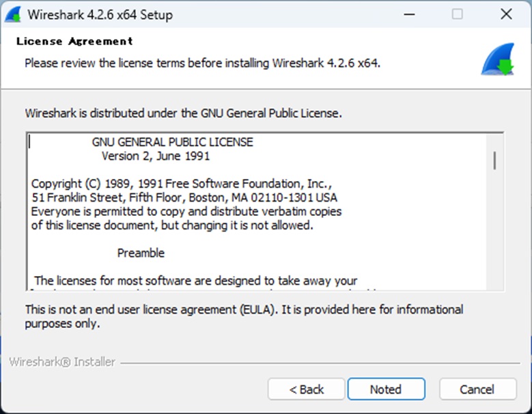Image resolution: width=532 pixels, height=414 pixels.
Task: Click the 'Wireshark is distributed under' text
Action: click(183, 113)
